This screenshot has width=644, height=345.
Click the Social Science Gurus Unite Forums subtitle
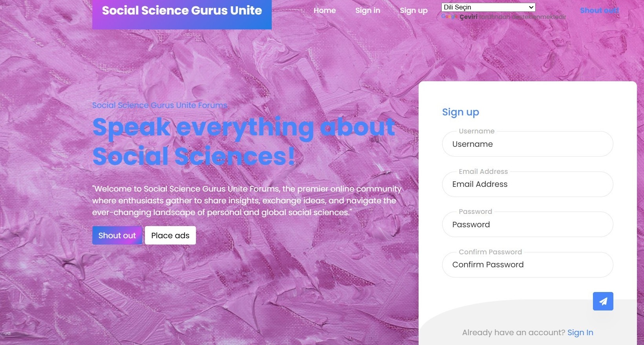159,105
